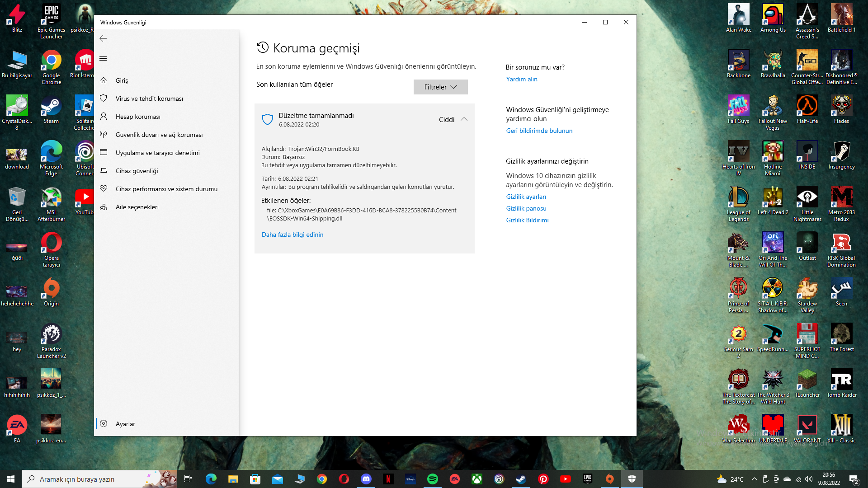Open Uygulama ve tarayıcı denetimi

point(157,153)
